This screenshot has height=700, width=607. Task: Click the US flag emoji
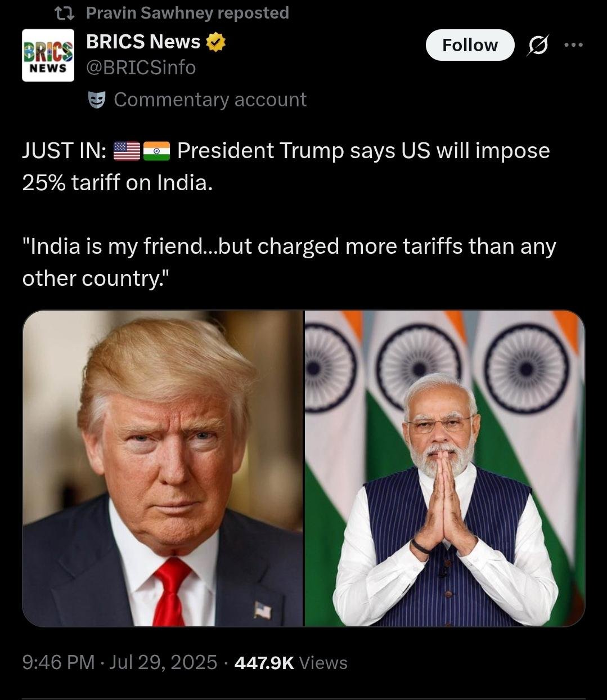click(127, 151)
